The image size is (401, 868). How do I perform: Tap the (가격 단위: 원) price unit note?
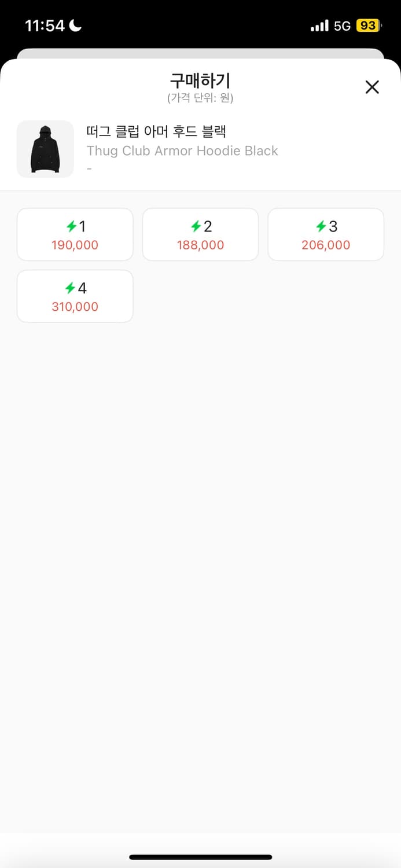point(200,98)
